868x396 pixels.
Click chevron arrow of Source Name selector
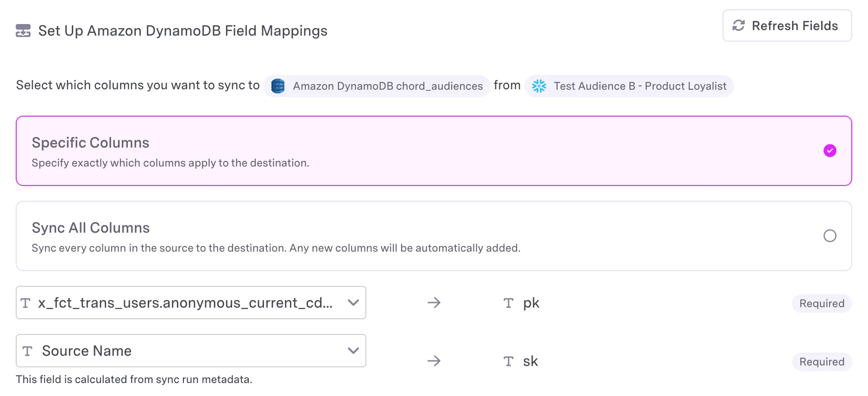[353, 351]
